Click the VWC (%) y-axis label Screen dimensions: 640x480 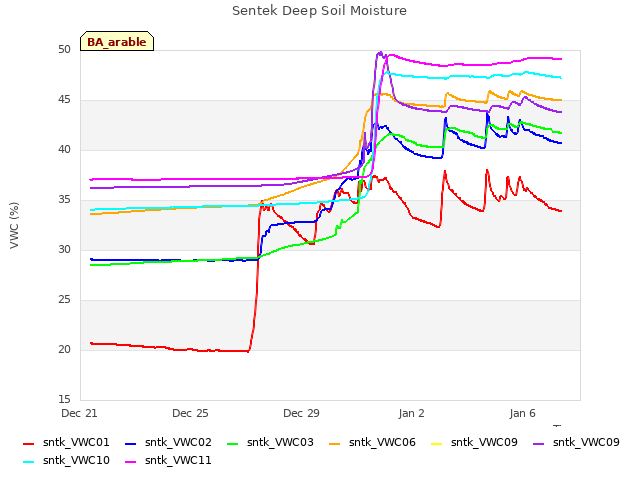14,225
